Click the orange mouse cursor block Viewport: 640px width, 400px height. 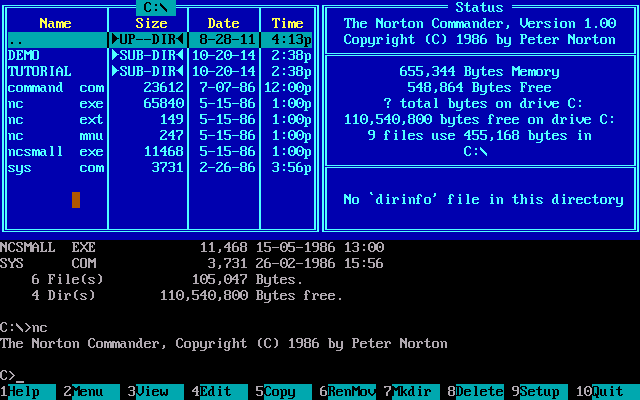[x=76, y=200]
